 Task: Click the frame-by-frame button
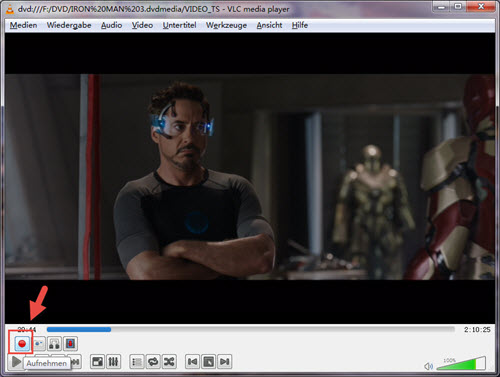click(70, 343)
